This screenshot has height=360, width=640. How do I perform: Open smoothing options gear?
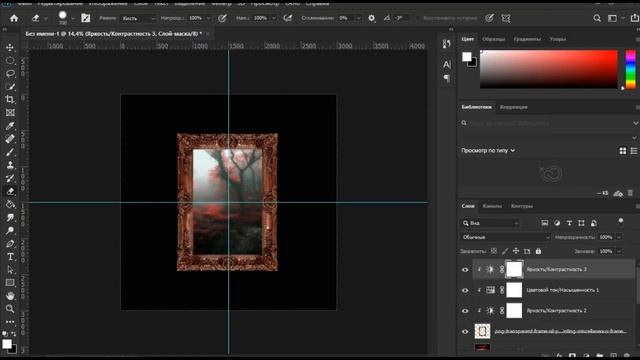[x=371, y=18]
